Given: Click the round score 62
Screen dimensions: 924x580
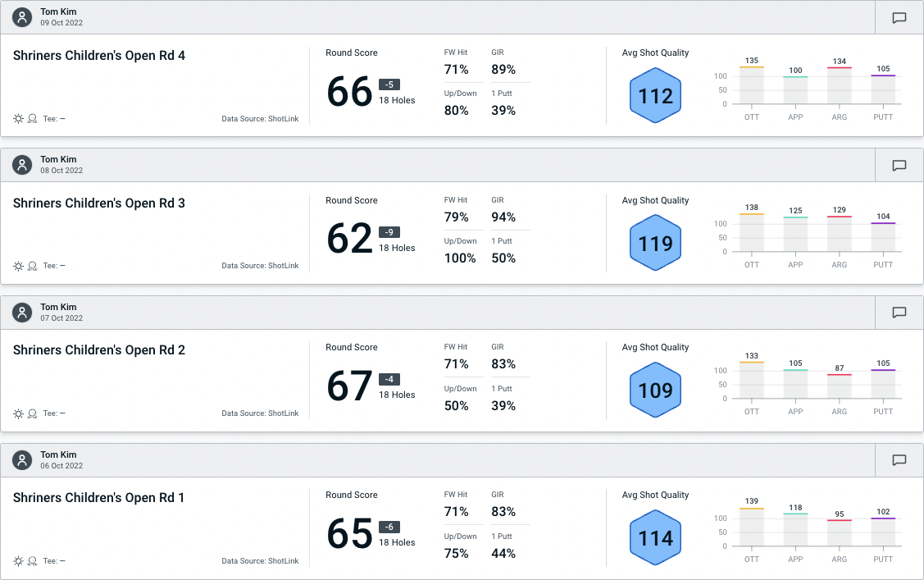Looking at the screenshot, I should pos(350,239).
